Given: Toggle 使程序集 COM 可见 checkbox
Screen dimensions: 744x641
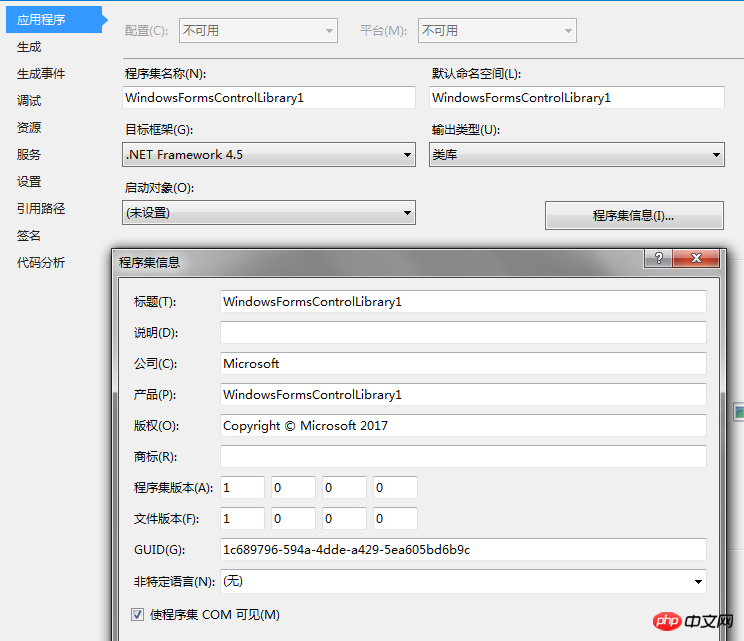Looking at the screenshot, I should click(138, 615).
